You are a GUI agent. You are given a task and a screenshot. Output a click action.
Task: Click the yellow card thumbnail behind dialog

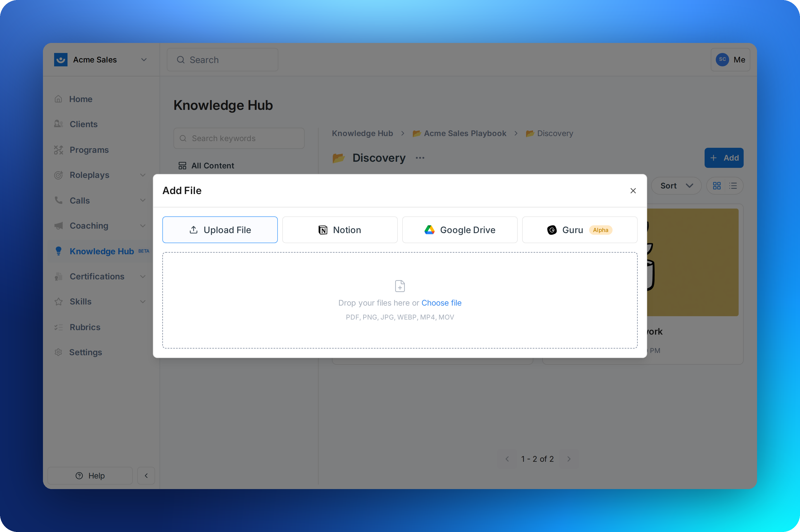[692, 262]
